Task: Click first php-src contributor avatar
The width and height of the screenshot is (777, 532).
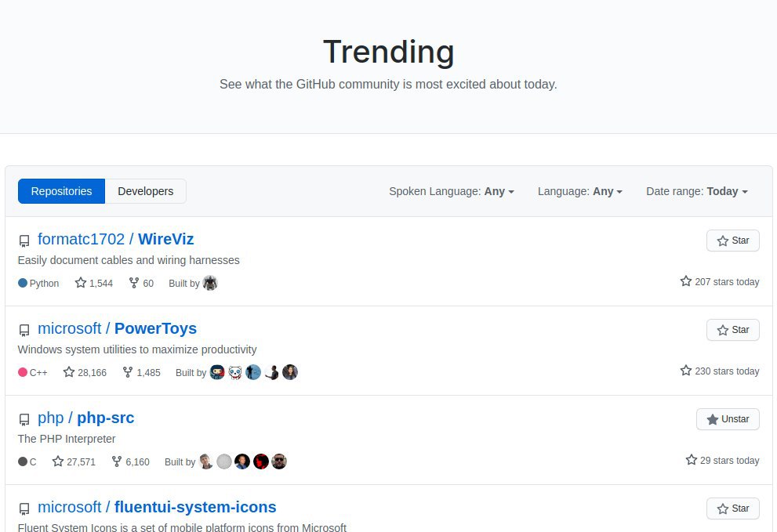Action: (x=206, y=461)
